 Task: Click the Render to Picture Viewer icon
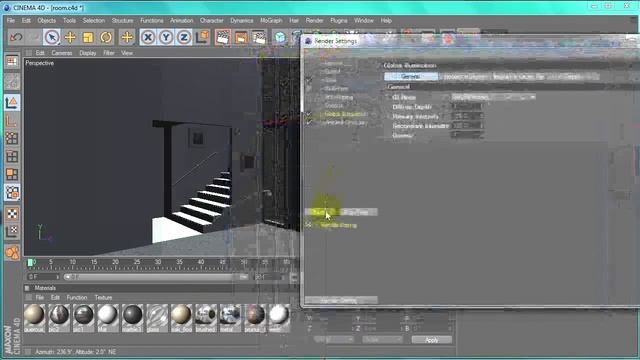click(x=241, y=38)
